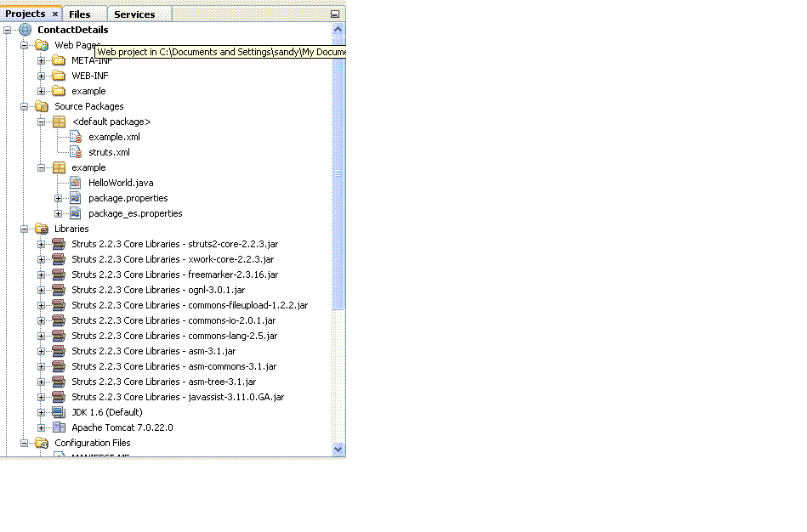
Task: Click the ContactDetails project globe icon
Action: click(x=26, y=30)
